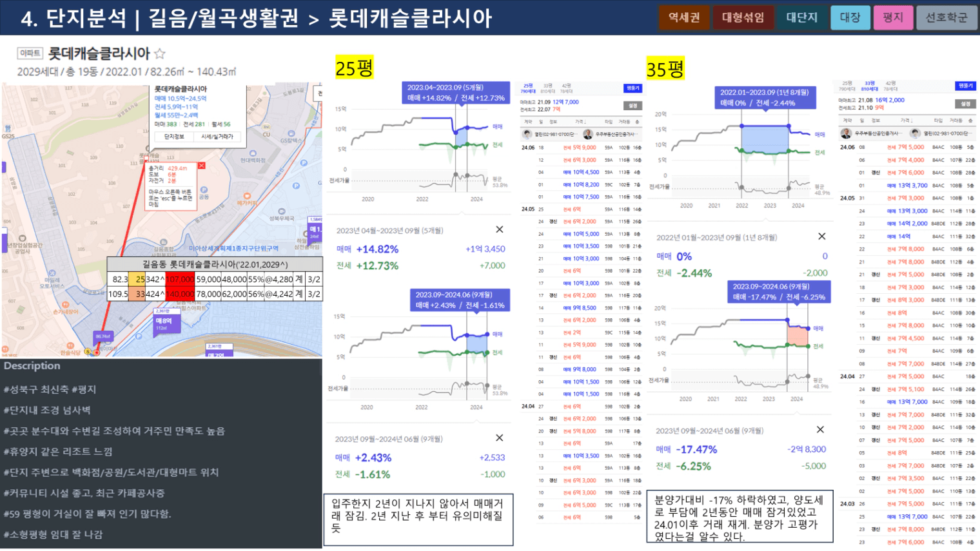Click the GS25 store icon on map

click(x=8, y=129)
